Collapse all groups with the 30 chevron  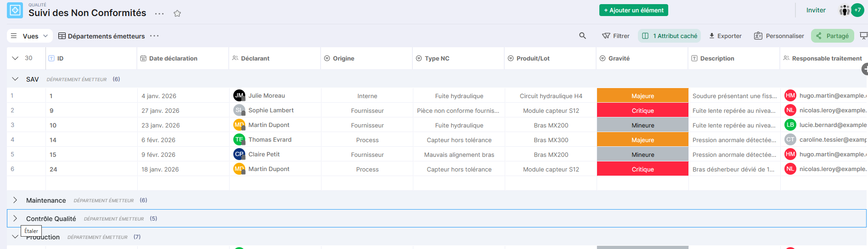(15, 58)
